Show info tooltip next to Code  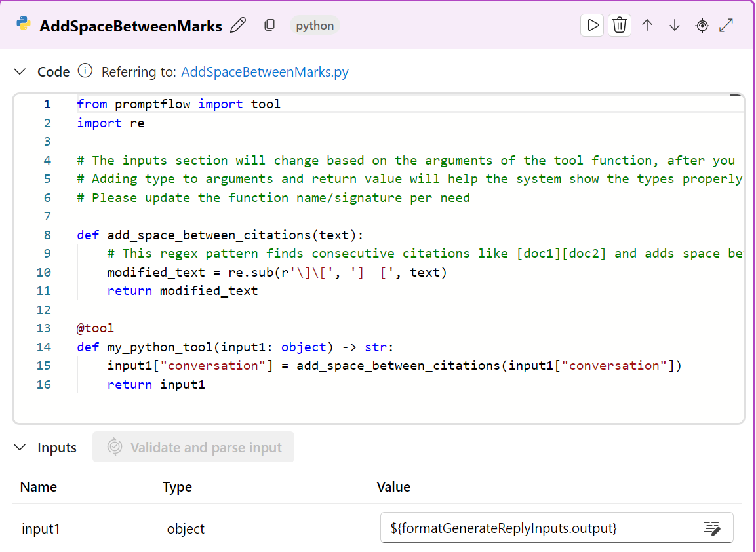coord(85,71)
